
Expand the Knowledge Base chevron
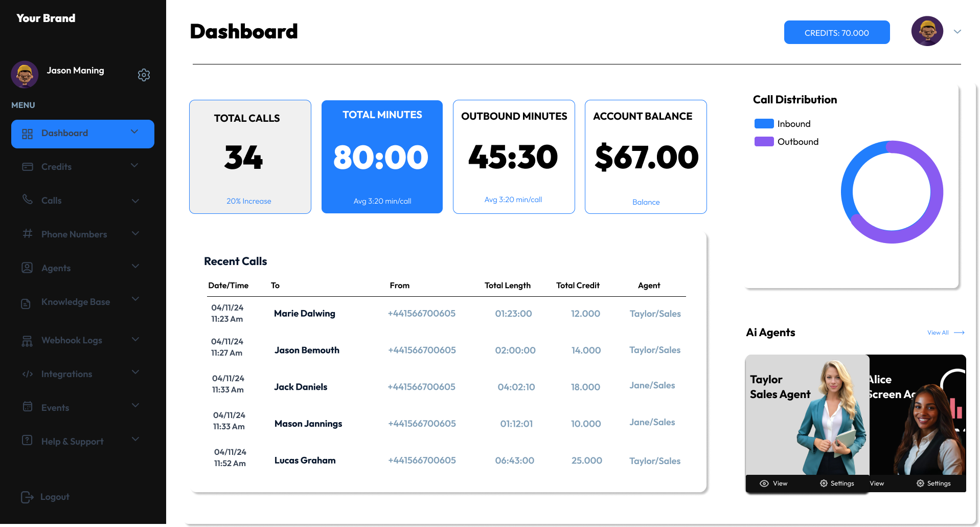coord(135,299)
